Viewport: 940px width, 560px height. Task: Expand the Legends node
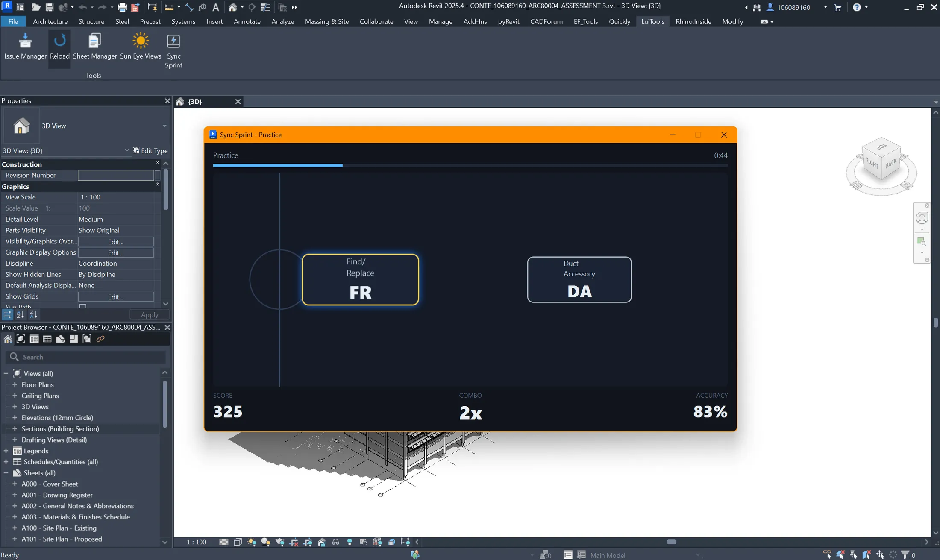pyautogui.click(x=6, y=451)
